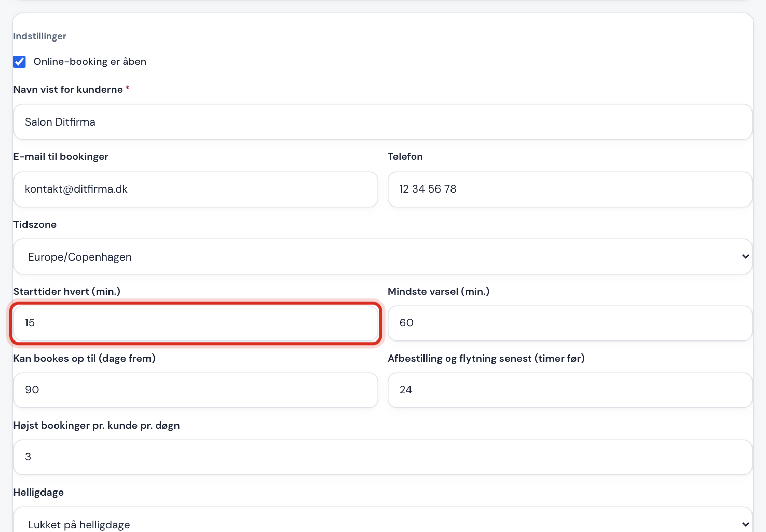The image size is (766, 532).
Task: Open the Helligdage dropdown
Action: coord(383,520)
